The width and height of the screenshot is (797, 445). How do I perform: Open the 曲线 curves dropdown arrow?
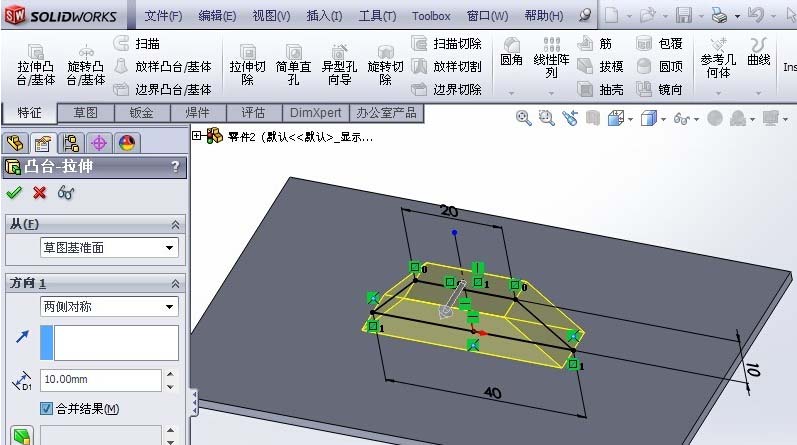[759, 93]
